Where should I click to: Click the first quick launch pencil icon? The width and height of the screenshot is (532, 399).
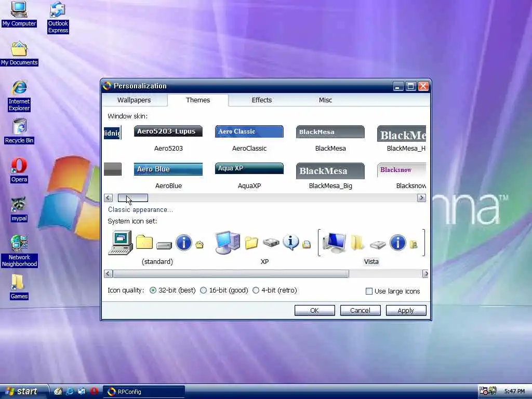(x=58, y=391)
